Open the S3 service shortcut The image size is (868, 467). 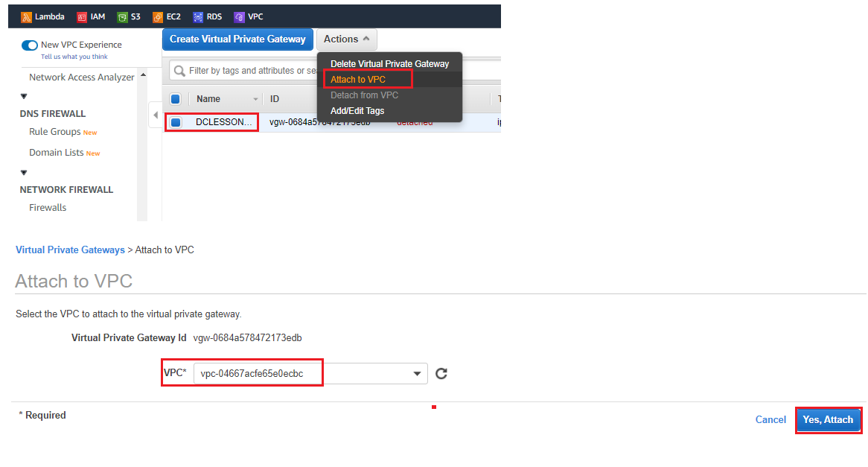129,16
